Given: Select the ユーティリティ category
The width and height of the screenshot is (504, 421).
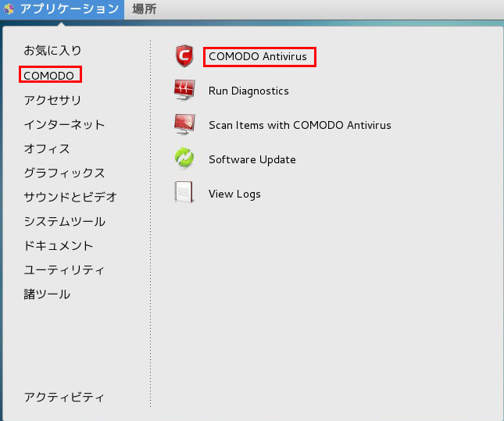Looking at the screenshot, I should [x=64, y=269].
